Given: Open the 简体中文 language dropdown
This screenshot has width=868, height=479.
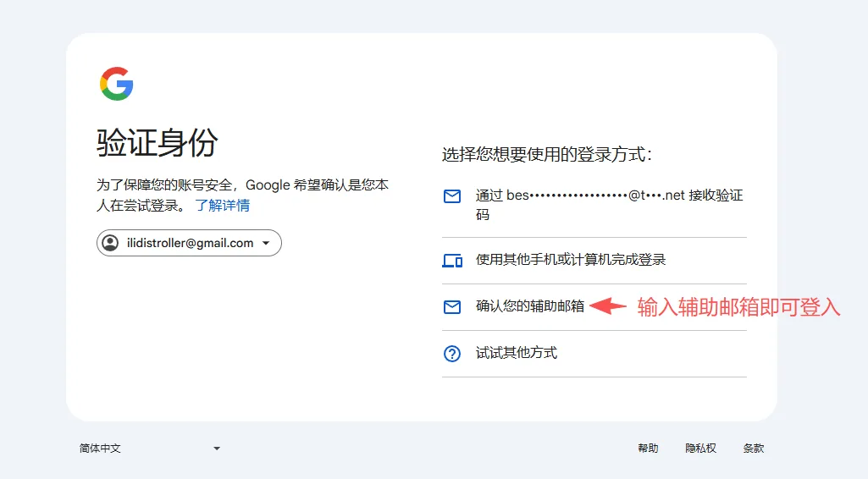Looking at the screenshot, I should [x=149, y=449].
